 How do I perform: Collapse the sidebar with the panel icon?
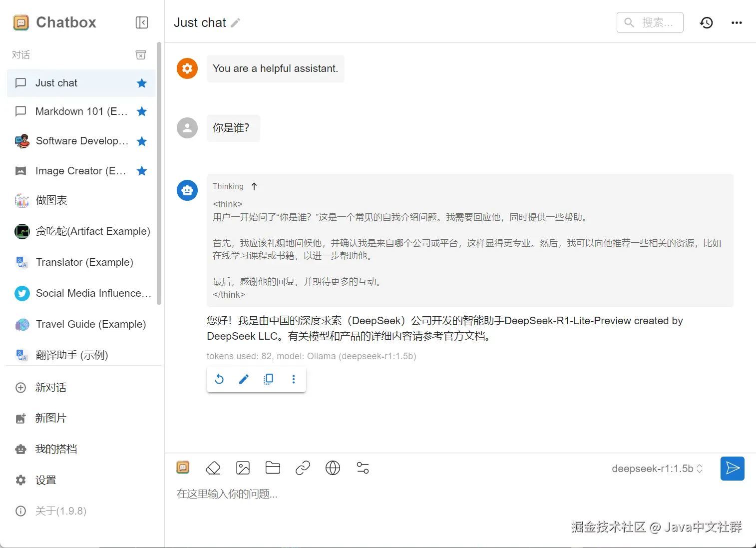point(142,22)
